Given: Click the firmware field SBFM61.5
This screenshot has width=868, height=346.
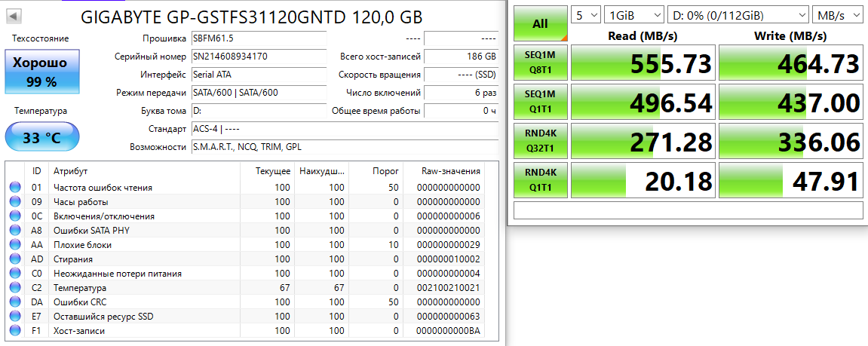Looking at the screenshot, I should point(259,38).
